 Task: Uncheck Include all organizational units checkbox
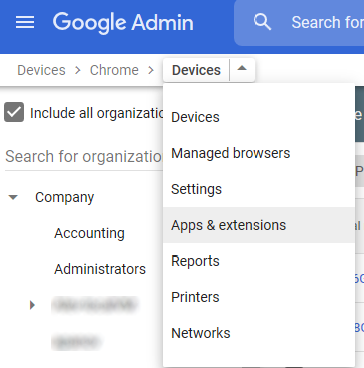click(x=14, y=112)
